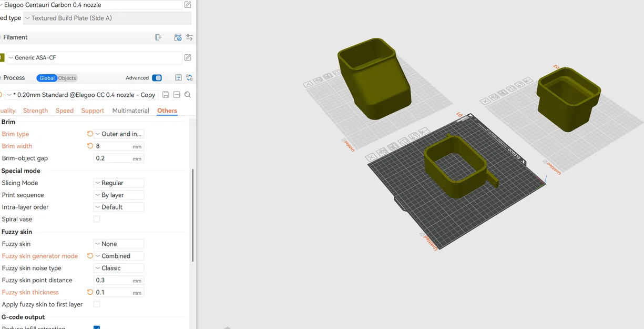The image size is (644, 329).
Task: Click the X remove icon on plate 01
Action: 371,157
